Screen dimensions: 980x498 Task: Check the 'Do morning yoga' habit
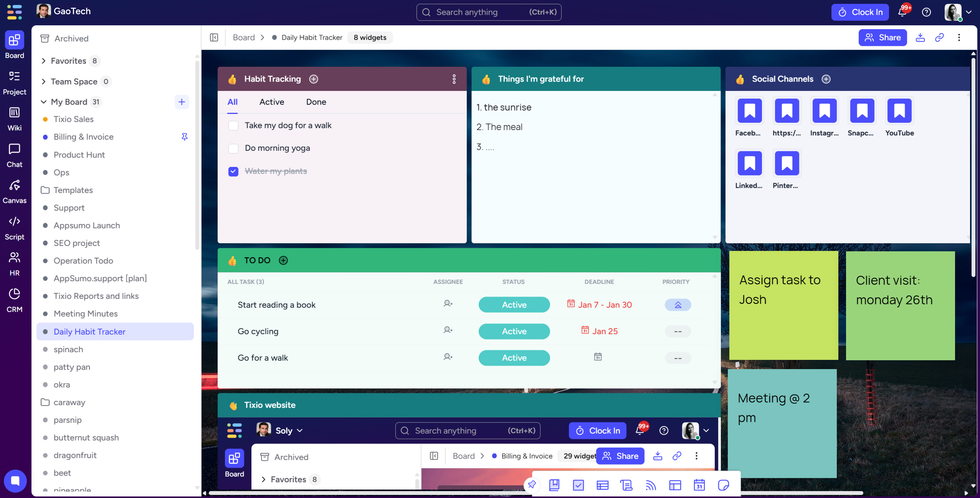tap(233, 148)
